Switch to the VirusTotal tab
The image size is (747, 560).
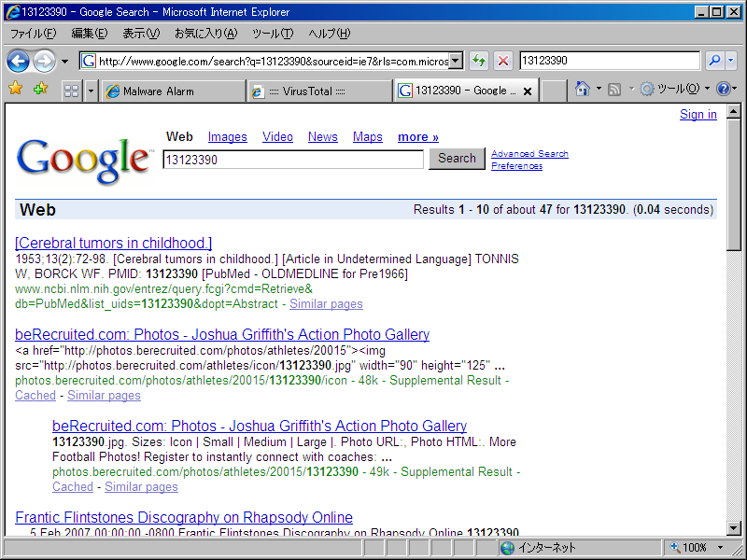320,91
